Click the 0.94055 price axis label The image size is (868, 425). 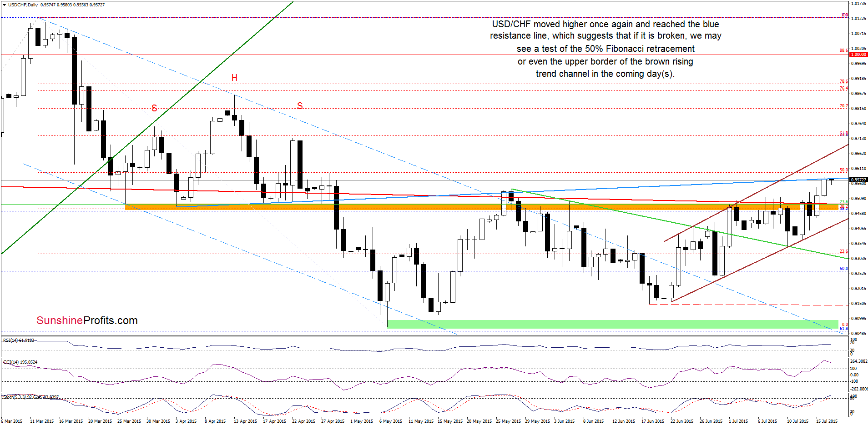859,229
